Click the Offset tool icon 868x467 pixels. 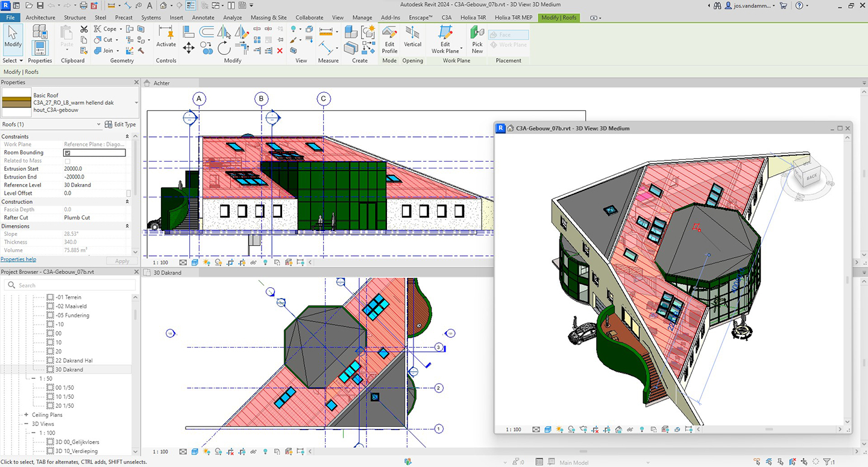[x=207, y=31]
